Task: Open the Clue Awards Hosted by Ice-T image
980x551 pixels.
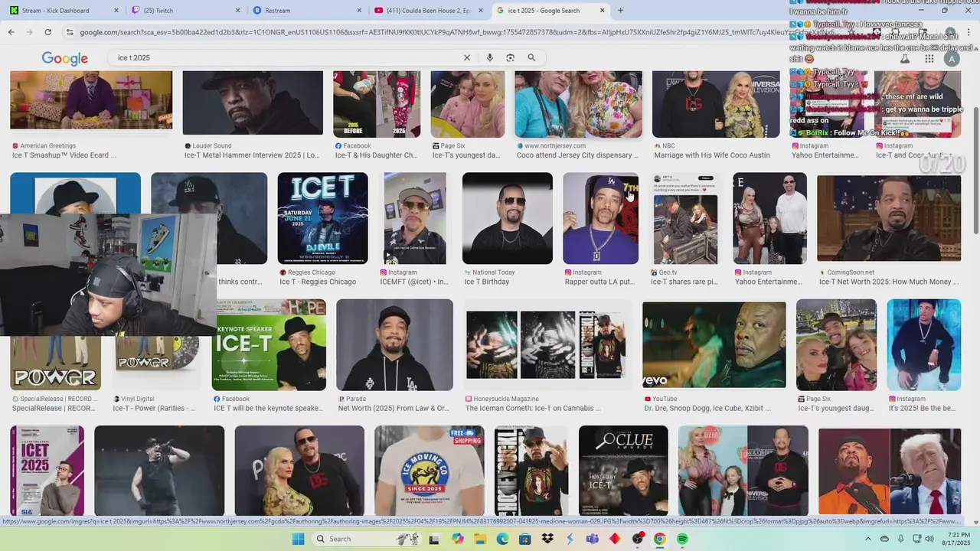Action: pos(623,470)
